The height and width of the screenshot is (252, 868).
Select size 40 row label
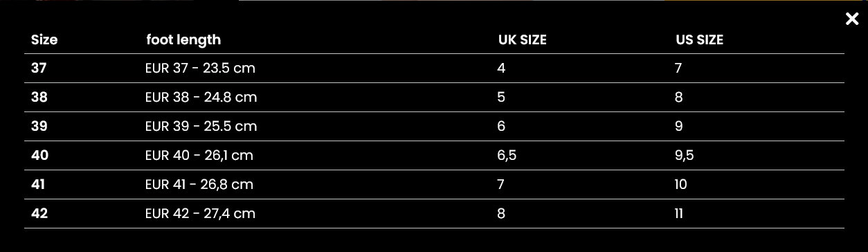[x=40, y=156]
